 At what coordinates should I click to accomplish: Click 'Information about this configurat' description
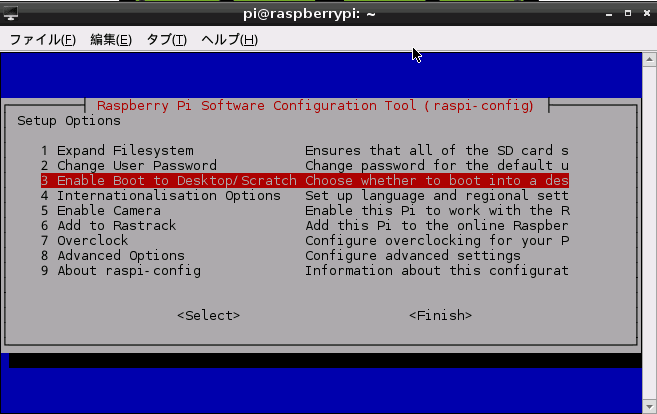tap(437, 271)
